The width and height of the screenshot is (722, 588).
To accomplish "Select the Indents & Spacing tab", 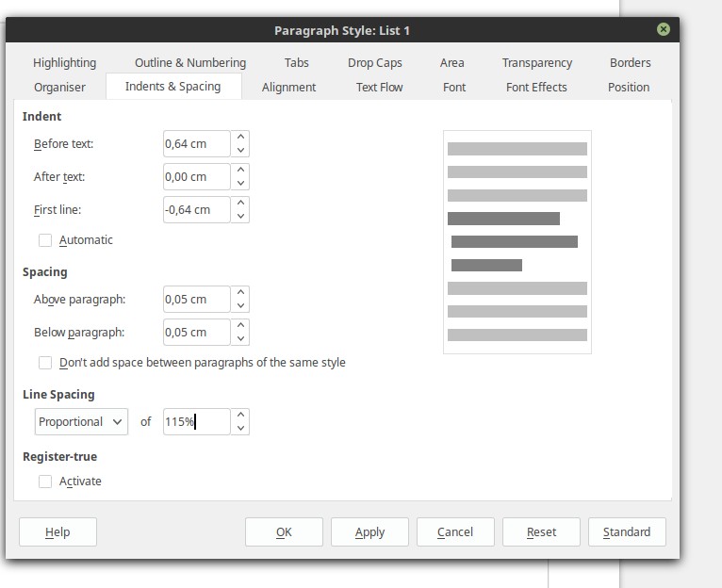I will click(x=173, y=87).
